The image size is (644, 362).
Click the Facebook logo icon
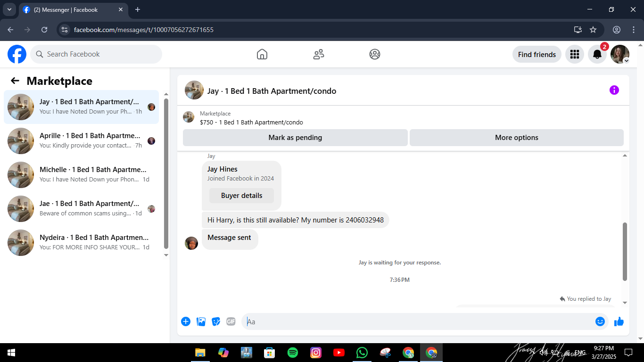(x=17, y=54)
